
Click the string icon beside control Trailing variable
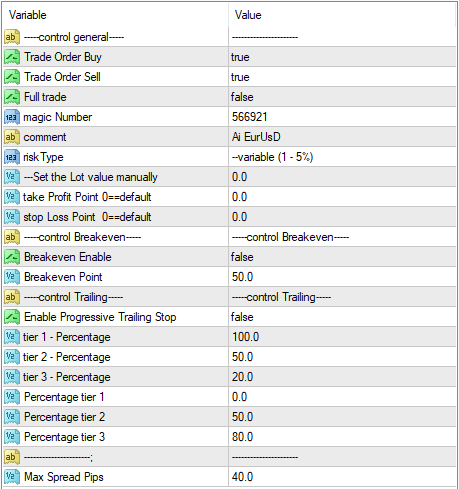point(12,297)
